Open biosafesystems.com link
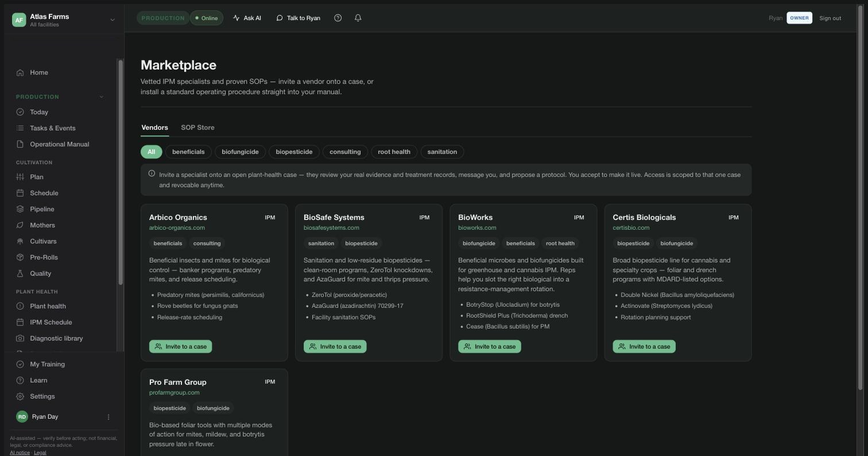Viewport: 868px width, 456px height. click(331, 227)
